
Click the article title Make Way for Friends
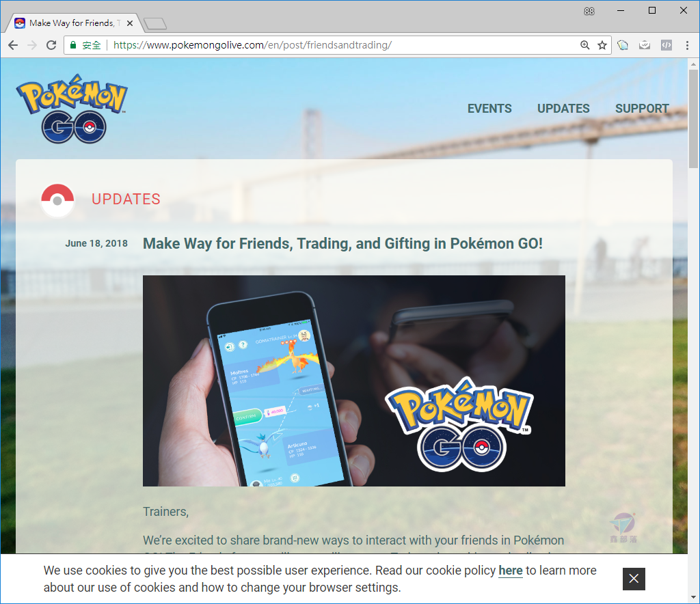pos(343,243)
